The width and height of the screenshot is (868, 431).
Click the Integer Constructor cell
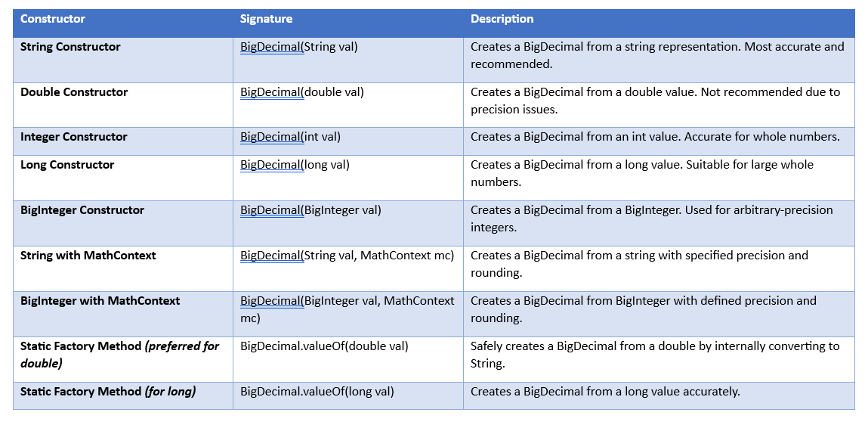pyautogui.click(x=74, y=137)
